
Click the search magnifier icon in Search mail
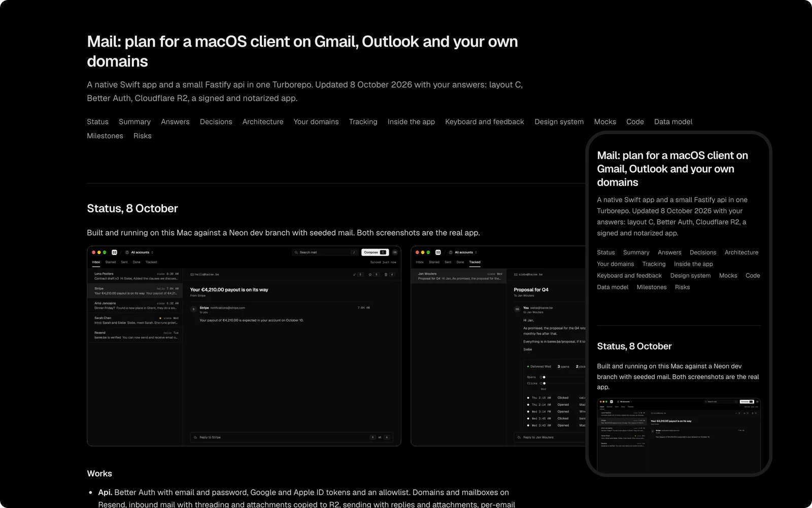point(296,252)
